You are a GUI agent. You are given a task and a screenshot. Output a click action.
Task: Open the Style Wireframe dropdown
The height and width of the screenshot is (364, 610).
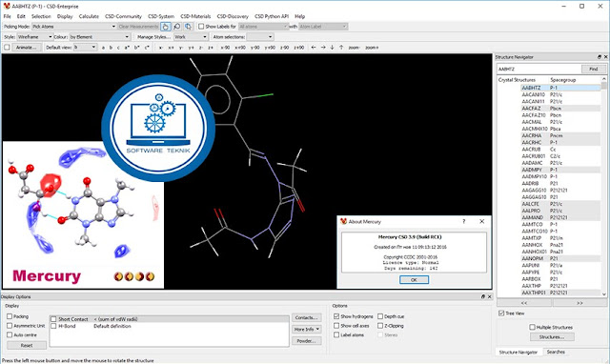click(34, 36)
